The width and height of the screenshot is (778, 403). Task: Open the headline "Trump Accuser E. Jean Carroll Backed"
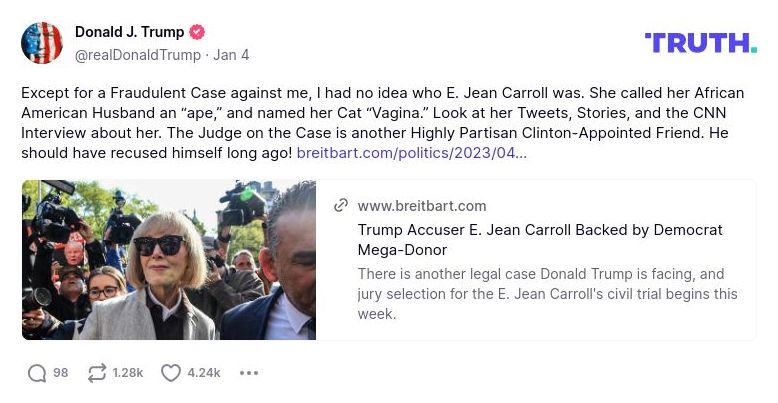coord(539,239)
